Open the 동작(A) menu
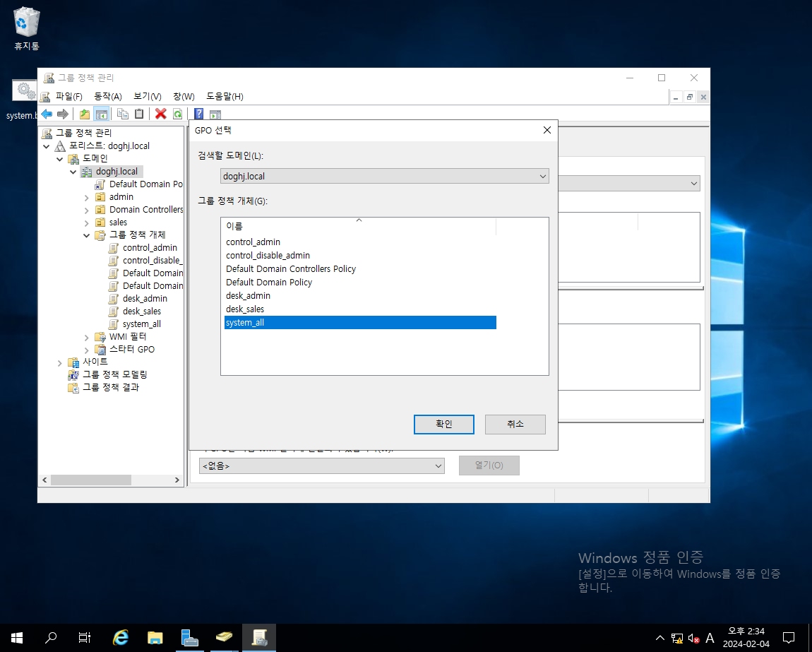812x652 pixels. pyautogui.click(x=108, y=96)
